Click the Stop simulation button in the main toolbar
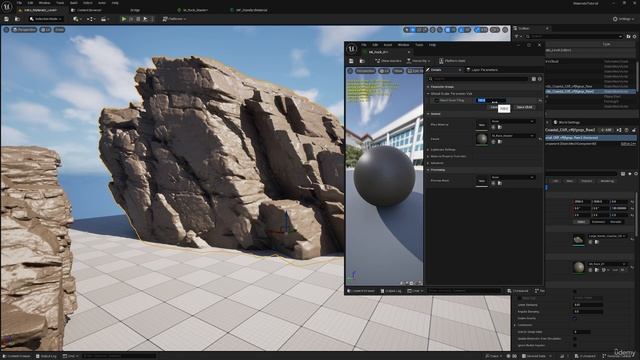This screenshot has height=360, width=640. pos(138,19)
